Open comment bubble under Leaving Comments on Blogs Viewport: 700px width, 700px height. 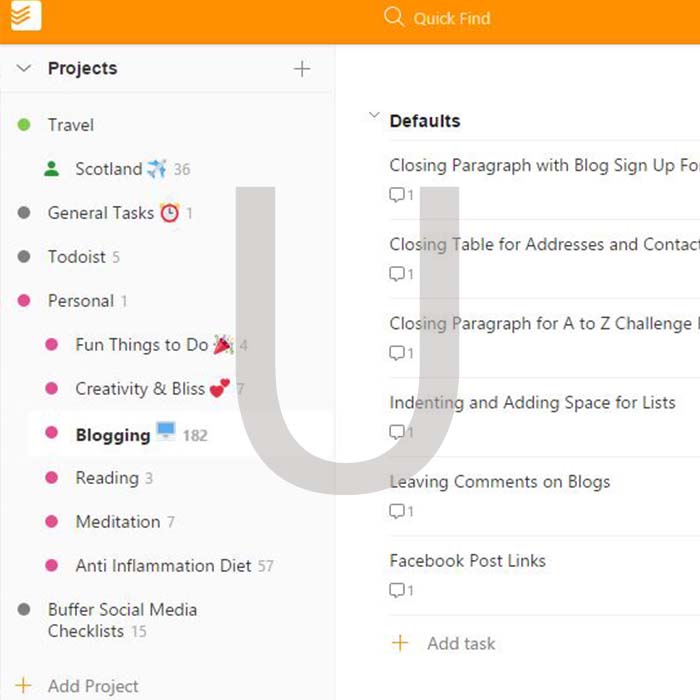tap(397, 511)
